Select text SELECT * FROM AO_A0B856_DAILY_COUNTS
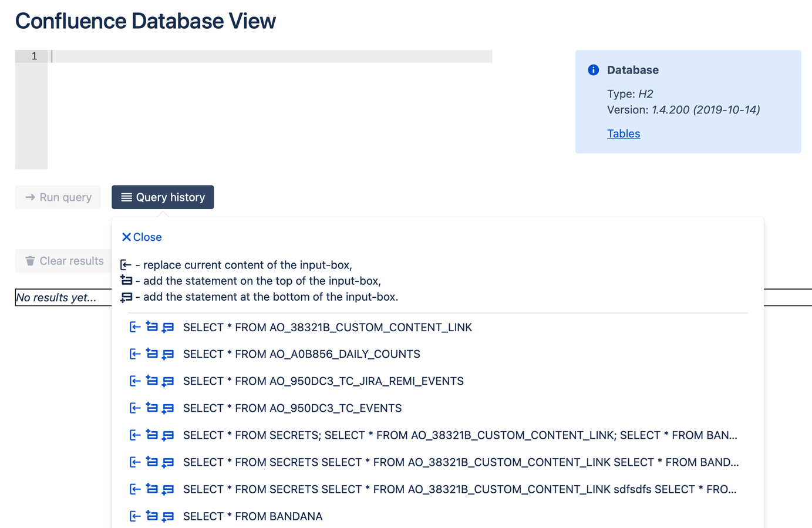The image size is (812, 528). [302, 354]
